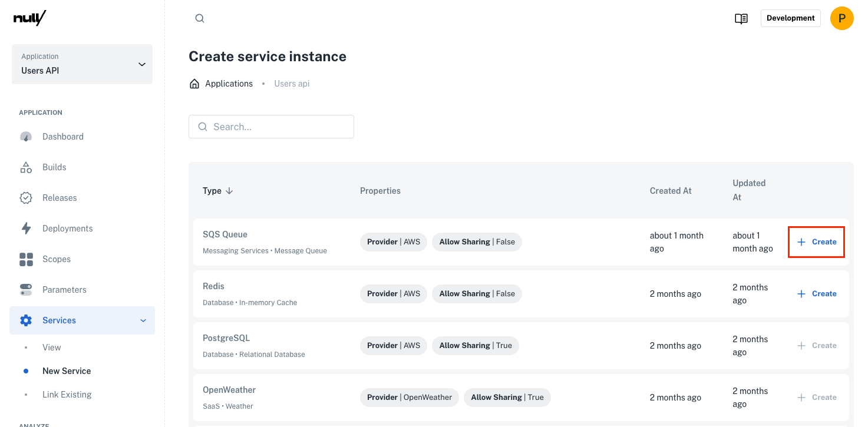The height and width of the screenshot is (427, 868).
Task: Click the Properties column header
Action: [x=380, y=191]
